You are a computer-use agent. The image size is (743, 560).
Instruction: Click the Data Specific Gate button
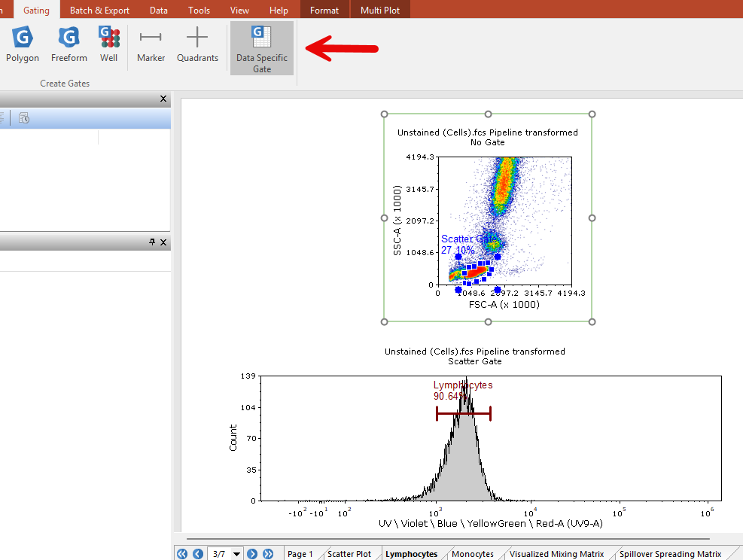click(262, 48)
